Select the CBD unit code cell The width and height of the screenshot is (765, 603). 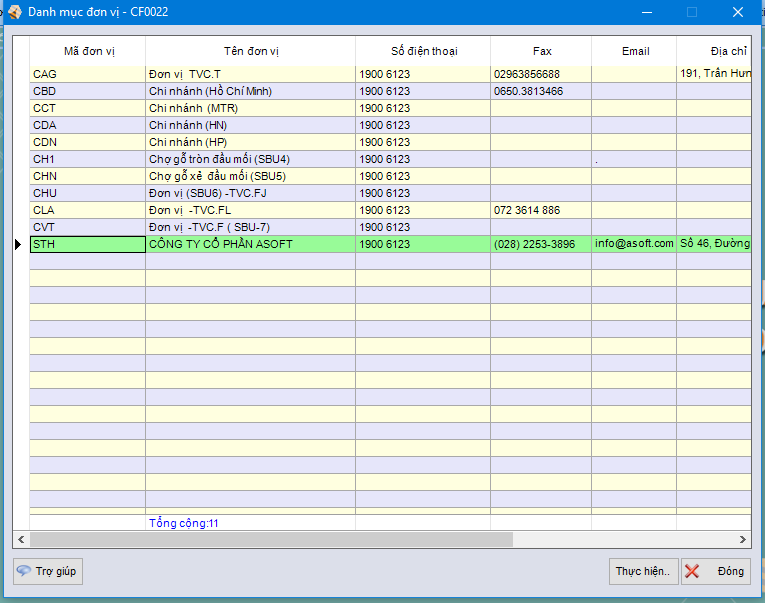coord(88,91)
